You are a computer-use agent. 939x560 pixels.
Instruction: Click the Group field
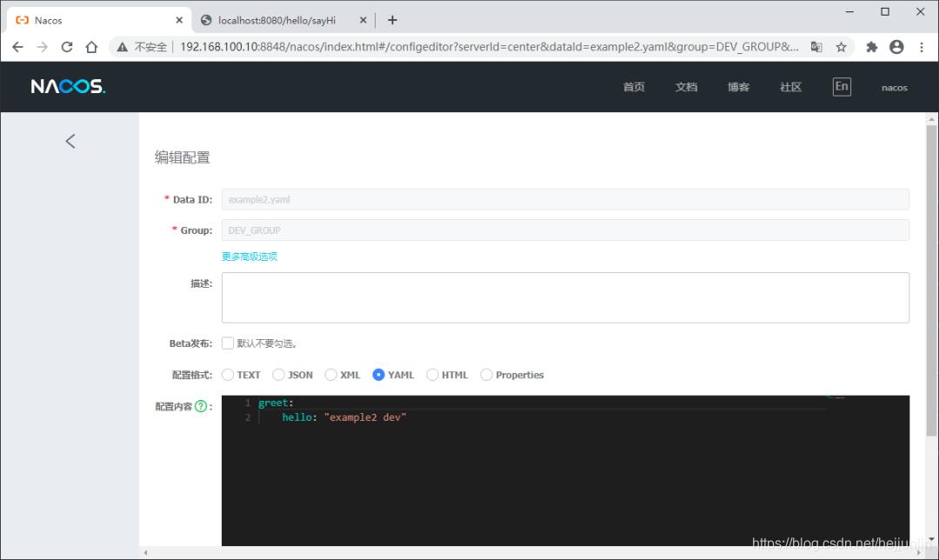(565, 230)
